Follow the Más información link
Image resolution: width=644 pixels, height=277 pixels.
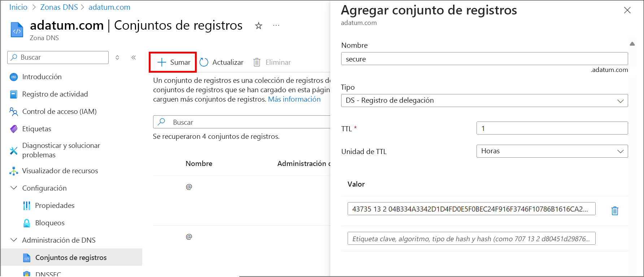tap(294, 99)
